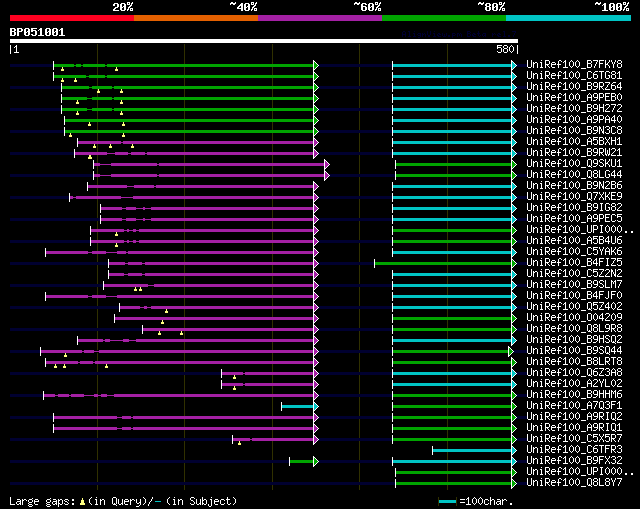The height and width of the screenshot is (509, 640).
Task: Choose the UniRef100_B9SQ44 entry
Action: tap(574, 351)
